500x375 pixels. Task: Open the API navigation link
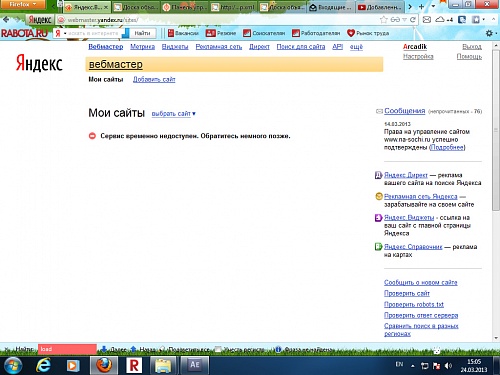click(x=337, y=47)
